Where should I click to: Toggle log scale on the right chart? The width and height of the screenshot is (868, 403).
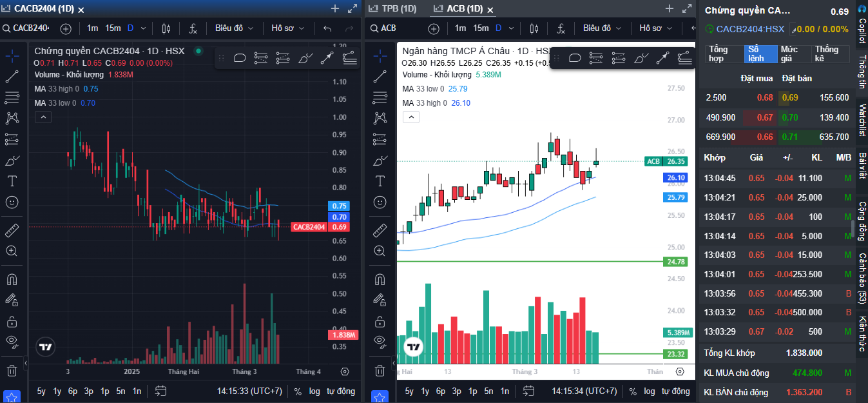pos(650,391)
